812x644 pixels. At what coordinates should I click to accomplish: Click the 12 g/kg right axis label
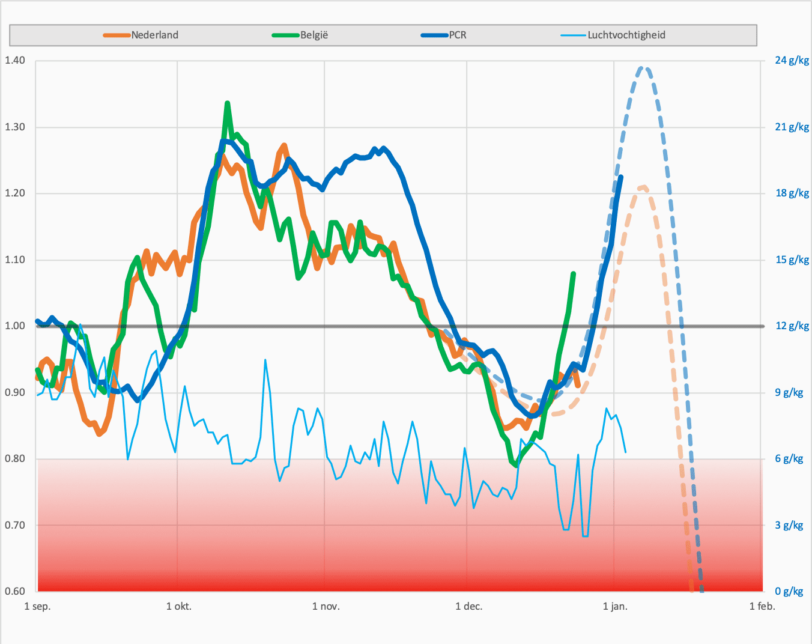[x=792, y=326]
